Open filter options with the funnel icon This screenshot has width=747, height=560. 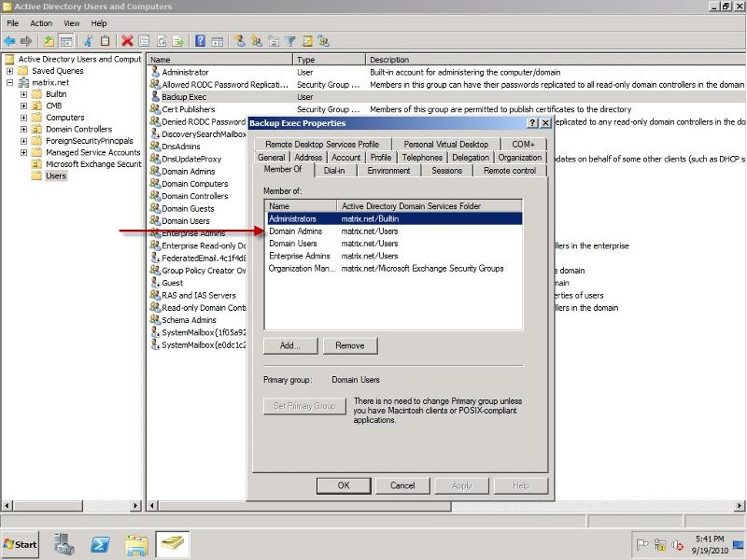click(290, 41)
